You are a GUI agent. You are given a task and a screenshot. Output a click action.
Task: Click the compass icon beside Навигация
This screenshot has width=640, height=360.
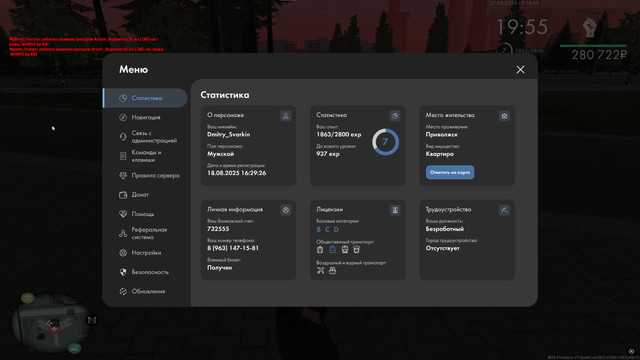[x=123, y=117]
